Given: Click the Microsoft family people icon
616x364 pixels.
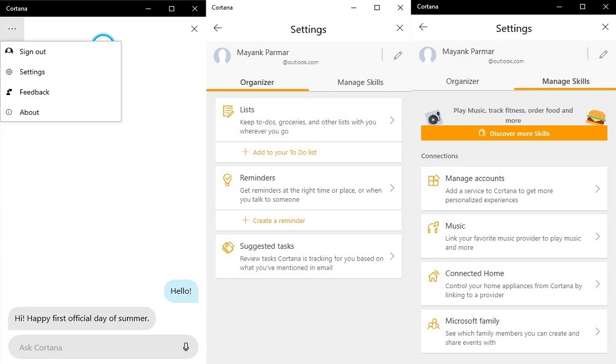Looking at the screenshot, I should point(434,324).
